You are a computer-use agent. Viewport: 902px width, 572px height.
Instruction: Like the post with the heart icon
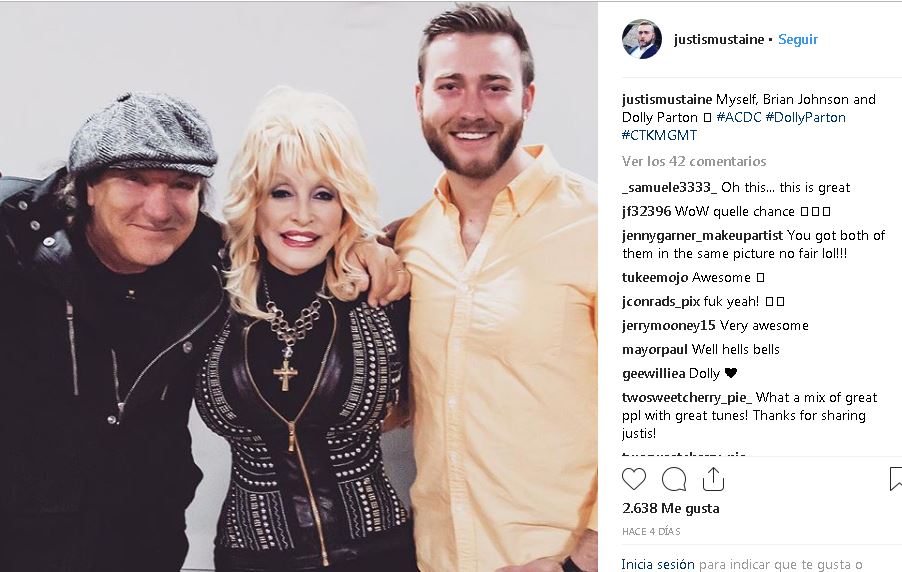coord(634,479)
